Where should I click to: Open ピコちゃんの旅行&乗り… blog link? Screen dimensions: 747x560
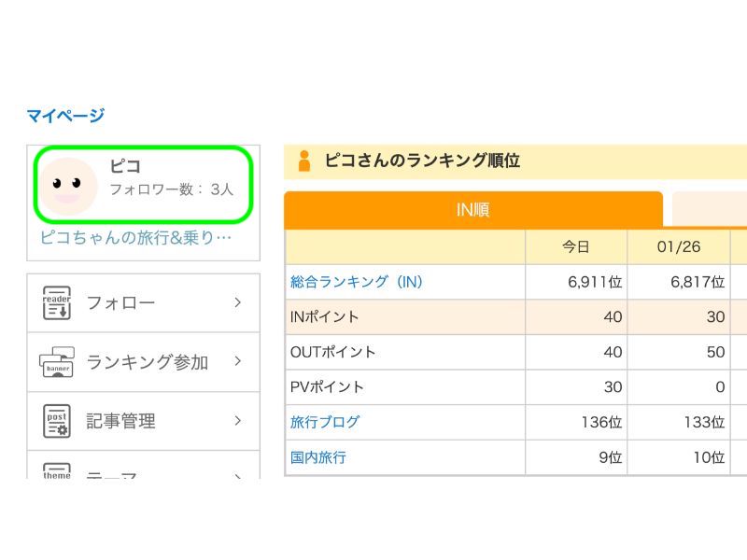coord(135,237)
